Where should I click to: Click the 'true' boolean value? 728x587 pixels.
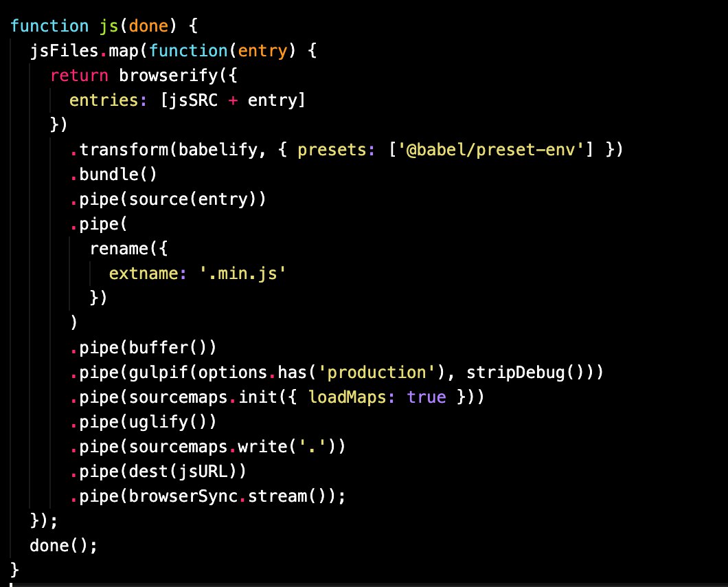pos(426,397)
